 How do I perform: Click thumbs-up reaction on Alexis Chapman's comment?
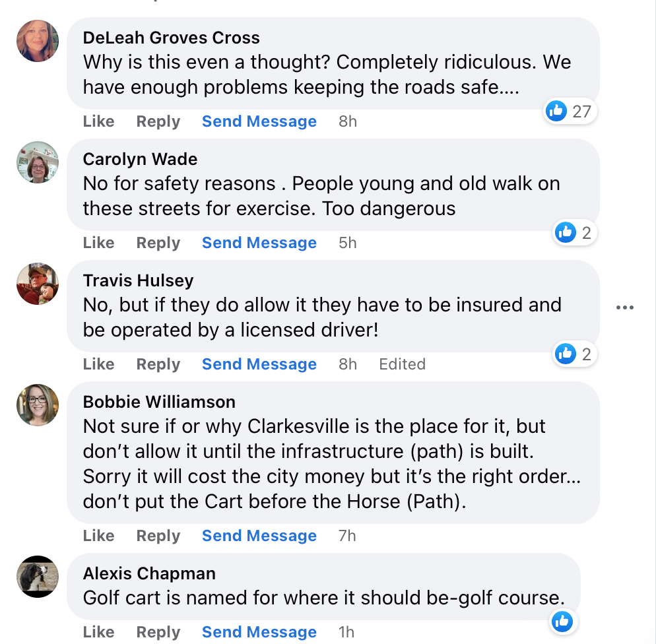coord(562,621)
